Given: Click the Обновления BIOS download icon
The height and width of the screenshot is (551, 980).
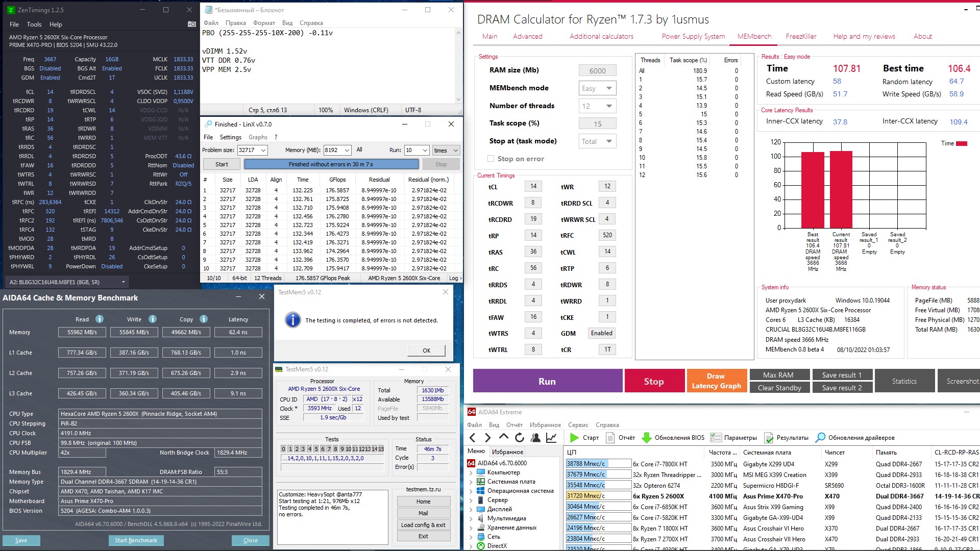Looking at the screenshot, I should click(646, 438).
